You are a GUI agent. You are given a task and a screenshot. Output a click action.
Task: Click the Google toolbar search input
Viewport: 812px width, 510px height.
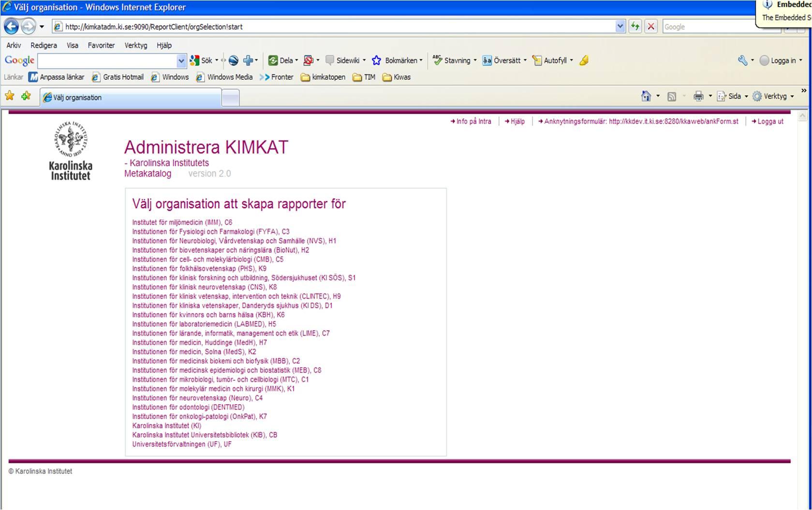(107, 60)
